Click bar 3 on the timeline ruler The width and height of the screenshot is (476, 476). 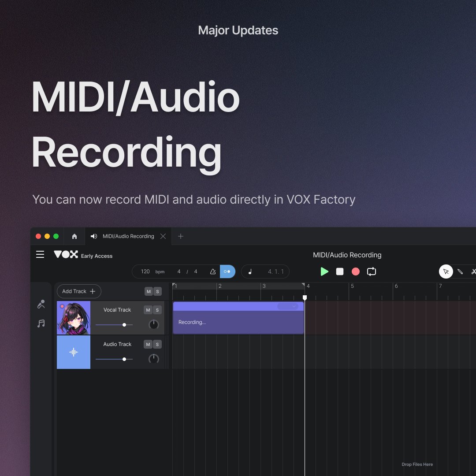coord(264,286)
